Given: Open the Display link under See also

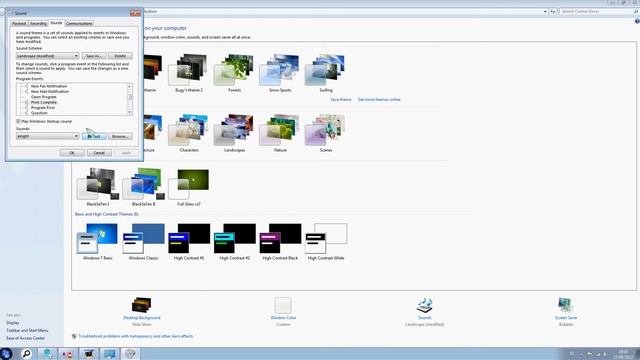Looking at the screenshot, I should 13,323.
